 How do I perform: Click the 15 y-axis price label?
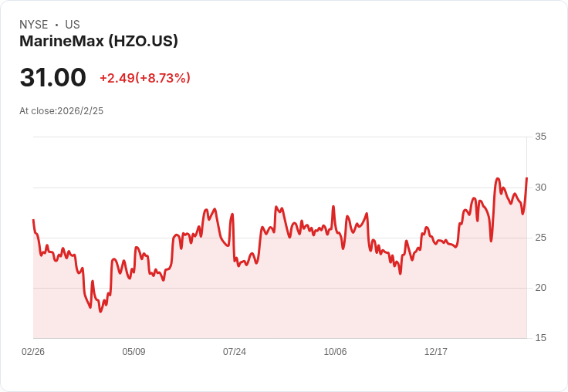pos(540,338)
